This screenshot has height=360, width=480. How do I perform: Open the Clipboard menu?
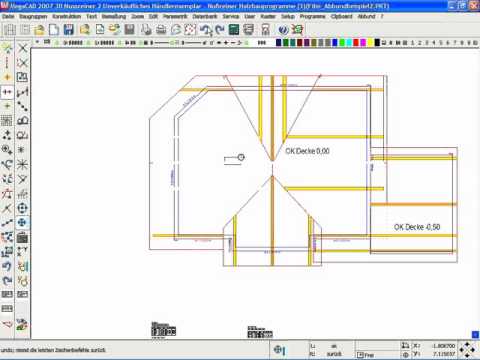click(x=341, y=16)
